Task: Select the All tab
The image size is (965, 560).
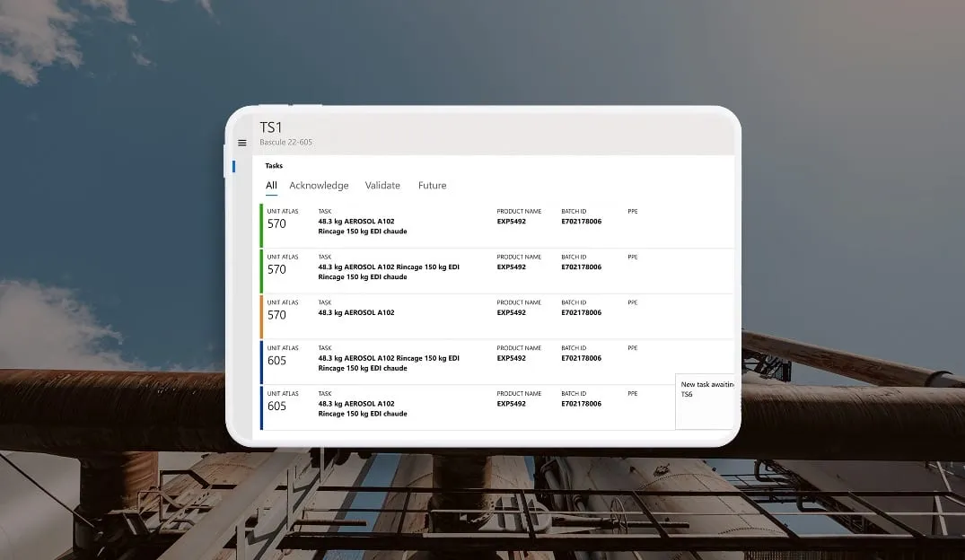Action: pos(271,185)
